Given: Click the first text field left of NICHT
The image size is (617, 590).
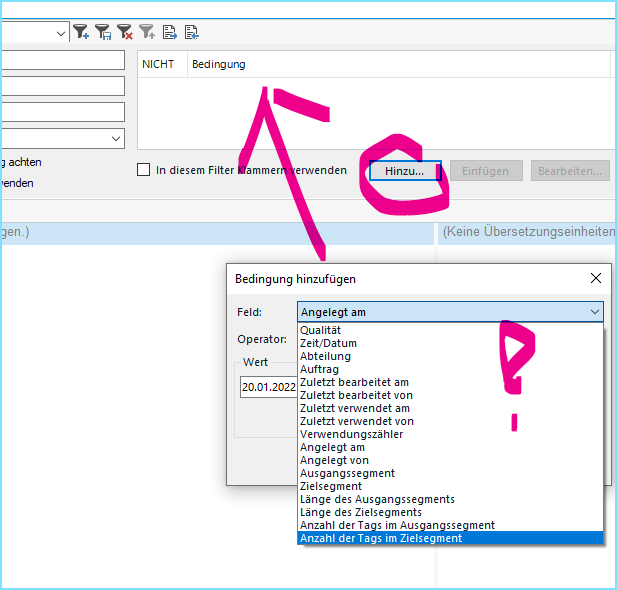Looking at the screenshot, I should click(62, 60).
